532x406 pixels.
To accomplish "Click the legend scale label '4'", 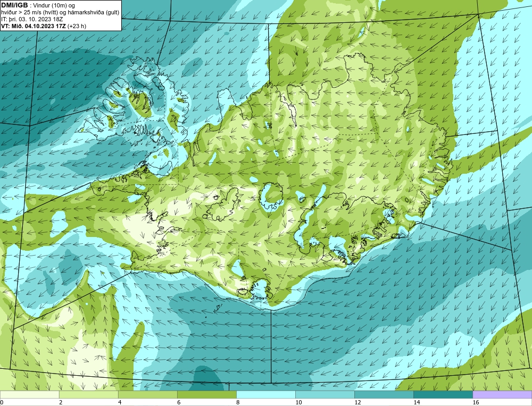I will pyautogui.click(x=120, y=402).
